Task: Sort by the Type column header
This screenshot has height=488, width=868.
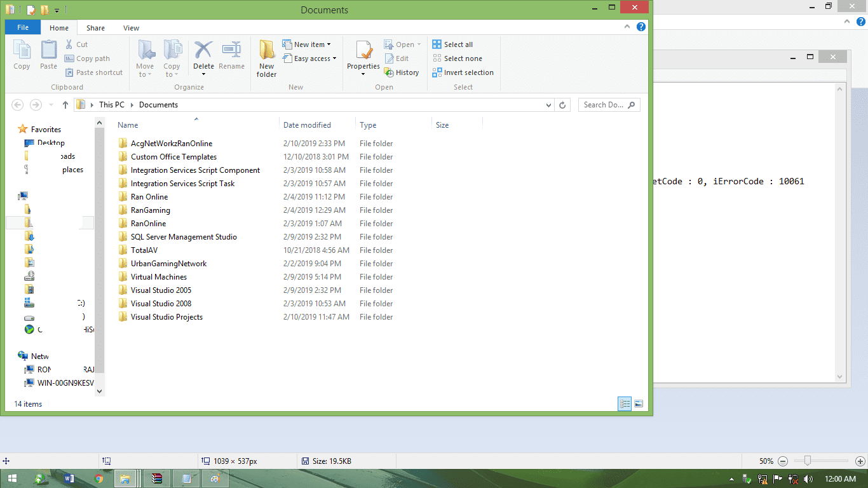Action: point(393,125)
